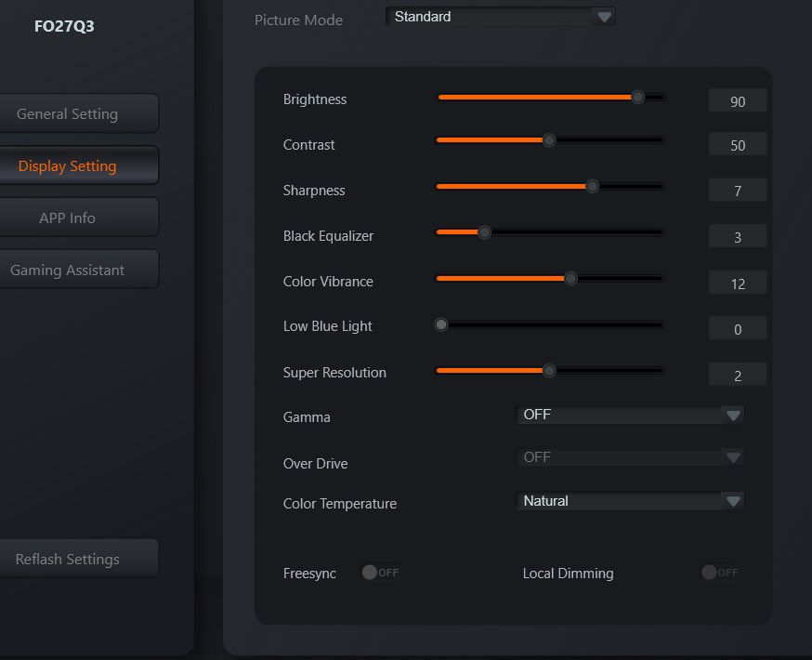Click the Local Dimming label
Image resolution: width=812 pixels, height=660 pixels.
[568, 574]
